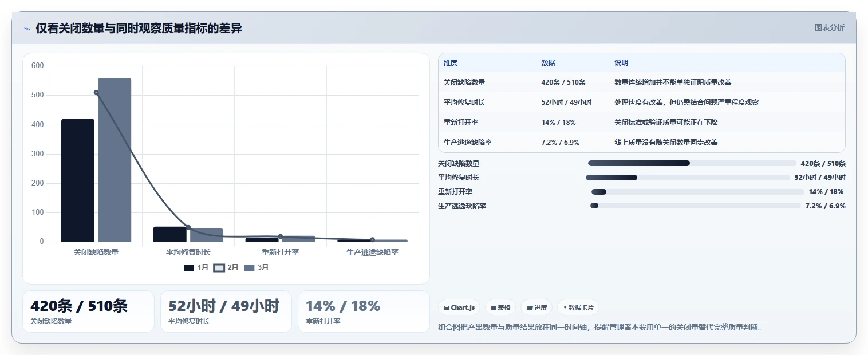Click table cell 7.2% / 6.9%
868x355 pixels.
tap(561, 143)
